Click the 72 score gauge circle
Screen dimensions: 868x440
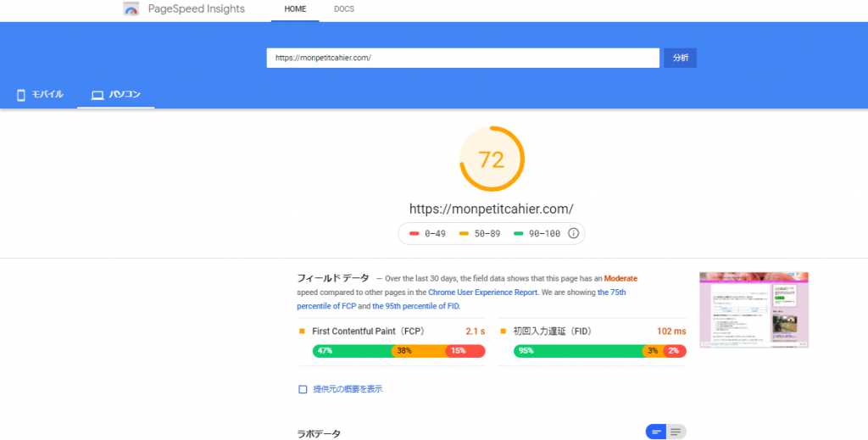click(x=492, y=159)
